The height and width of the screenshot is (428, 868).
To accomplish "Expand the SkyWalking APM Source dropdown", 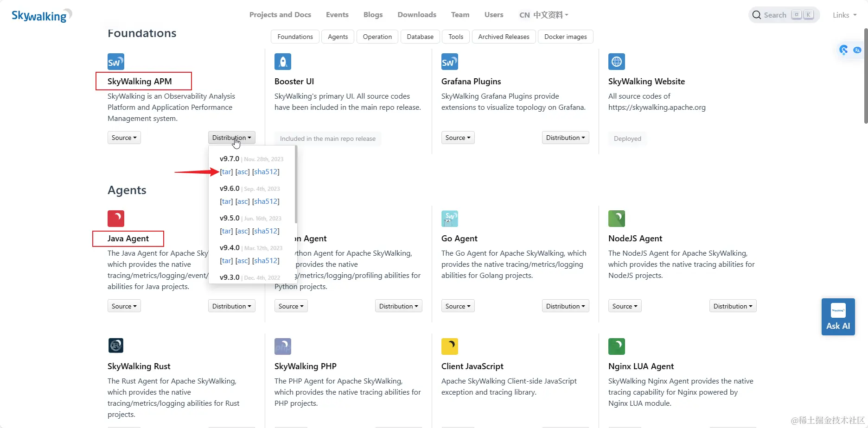I will tap(124, 138).
